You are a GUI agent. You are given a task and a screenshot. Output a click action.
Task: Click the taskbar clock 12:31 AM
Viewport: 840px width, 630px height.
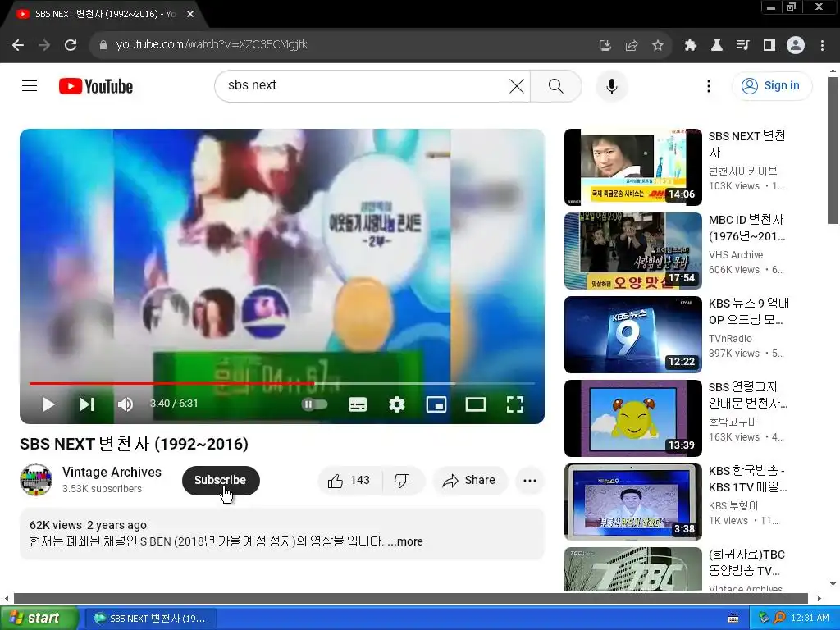[810, 619]
